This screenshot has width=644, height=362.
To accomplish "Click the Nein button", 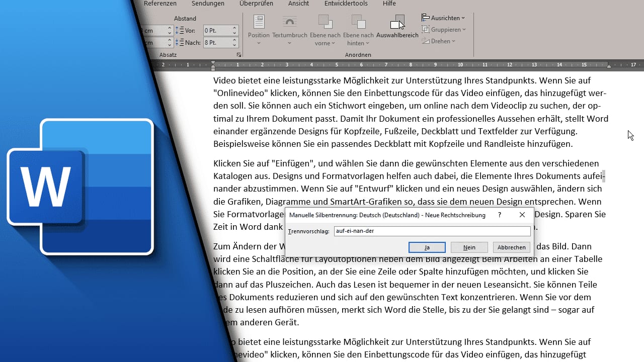I will tap(469, 247).
